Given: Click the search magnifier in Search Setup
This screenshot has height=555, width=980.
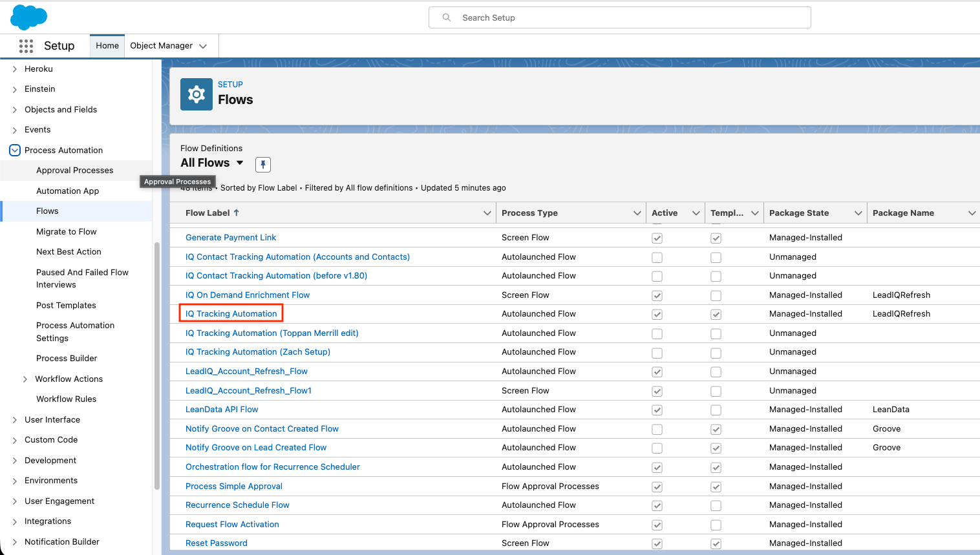Looking at the screenshot, I should [x=446, y=17].
